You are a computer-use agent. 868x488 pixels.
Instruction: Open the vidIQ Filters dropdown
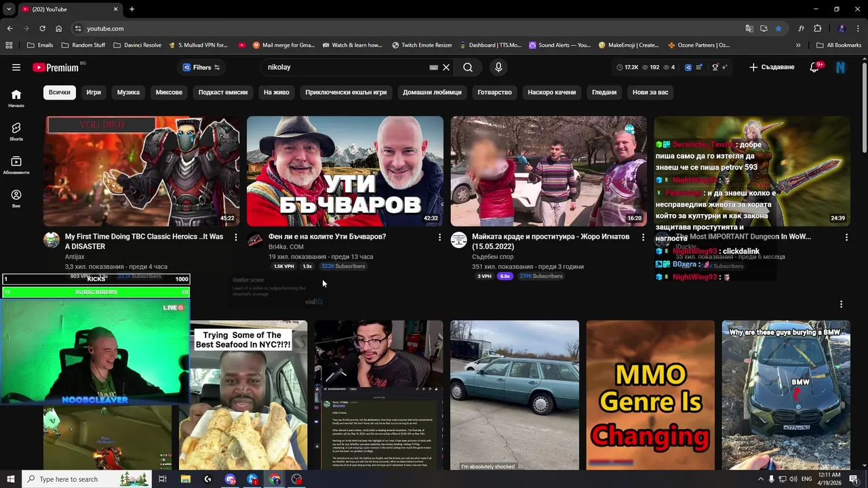click(201, 67)
